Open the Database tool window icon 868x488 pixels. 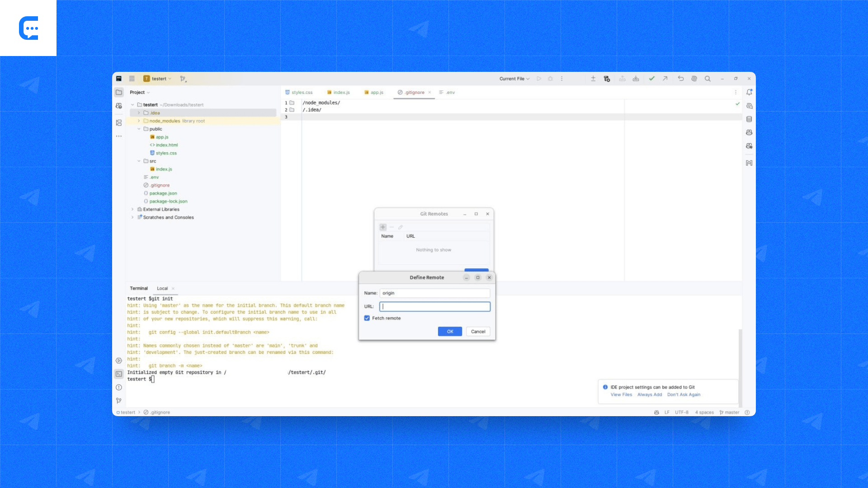tap(749, 119)
